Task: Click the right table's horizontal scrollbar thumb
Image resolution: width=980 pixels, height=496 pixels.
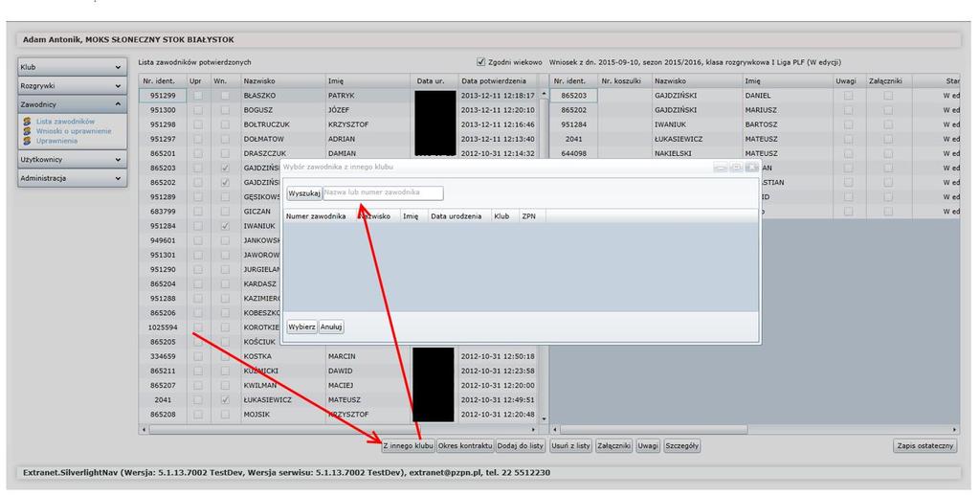Action: (654, 430)
